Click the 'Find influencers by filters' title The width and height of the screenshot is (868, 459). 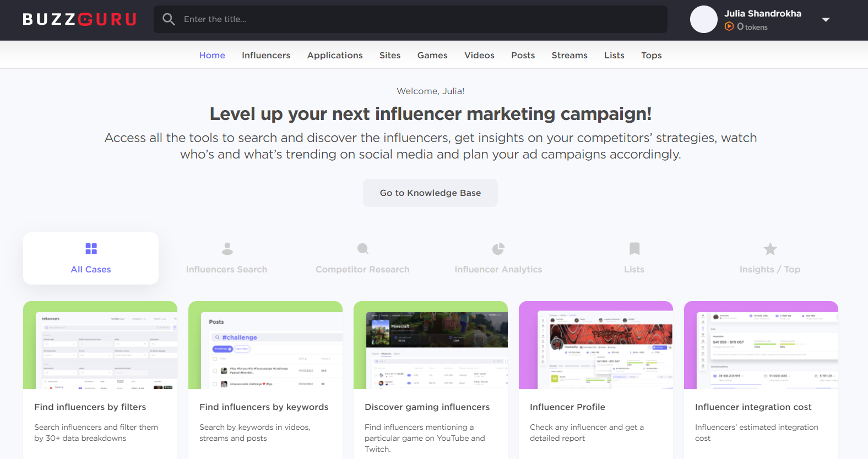[90, 407]
